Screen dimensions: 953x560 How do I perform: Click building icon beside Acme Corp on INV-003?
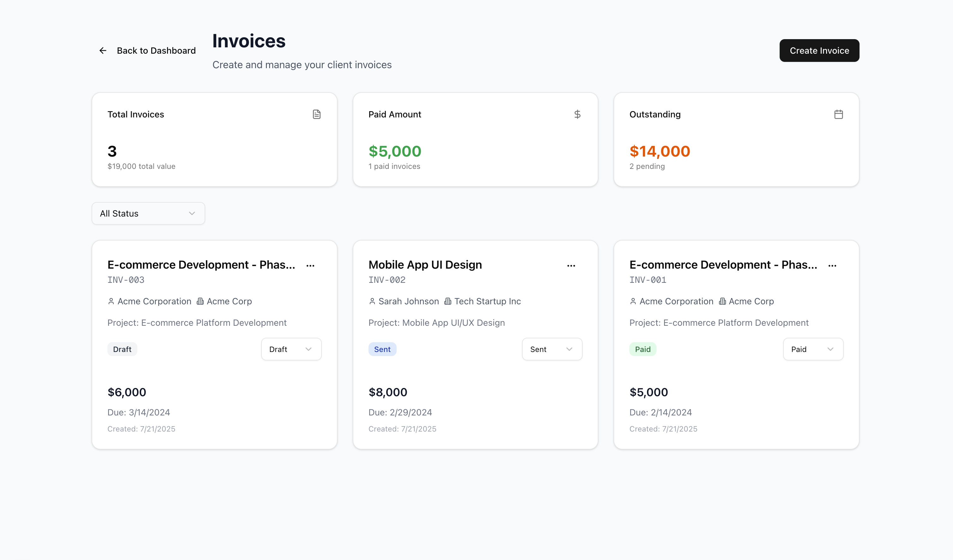[x=200, y=301]
